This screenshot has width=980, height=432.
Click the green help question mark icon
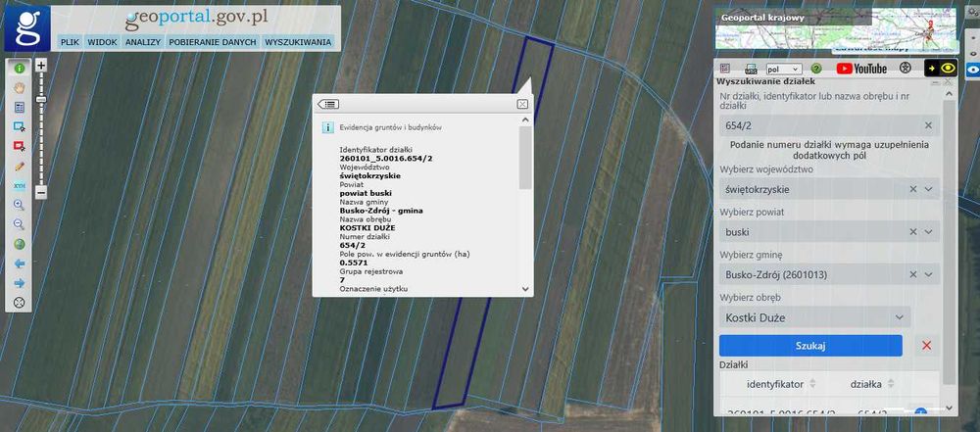click(x=815, y=69)
